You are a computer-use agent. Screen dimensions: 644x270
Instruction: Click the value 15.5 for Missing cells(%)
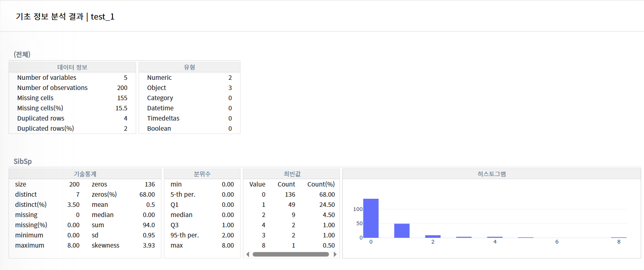coord(121,108)
